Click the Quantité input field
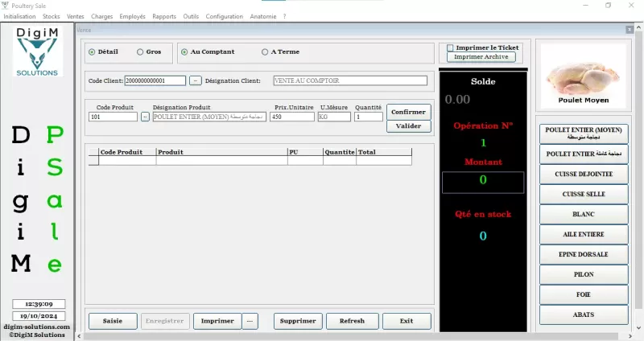644x341 pixels. click(369, 117)
